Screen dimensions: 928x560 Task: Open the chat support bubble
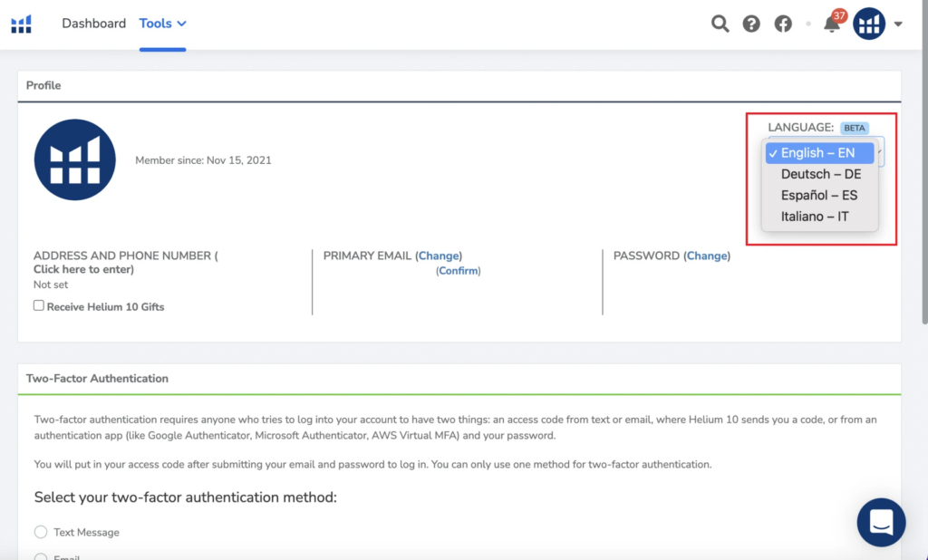(881, 522)
